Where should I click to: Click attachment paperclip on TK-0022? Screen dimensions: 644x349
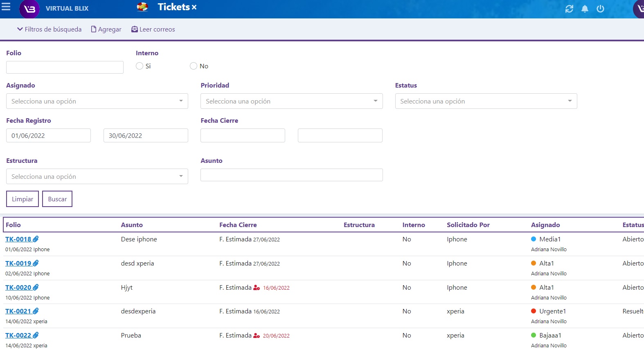pyautogui.click(x=36, y=335)
